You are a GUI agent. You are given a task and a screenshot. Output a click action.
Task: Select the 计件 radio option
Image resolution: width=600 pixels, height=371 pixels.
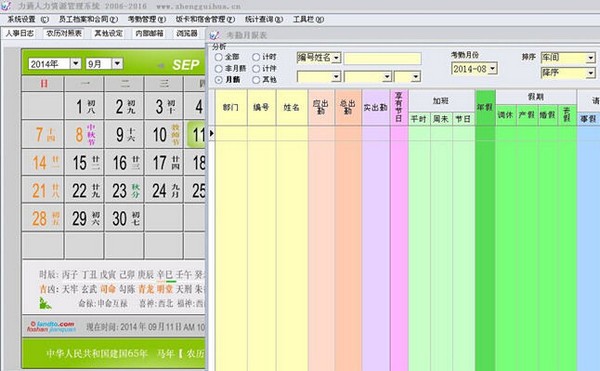[x=256, y=68]
